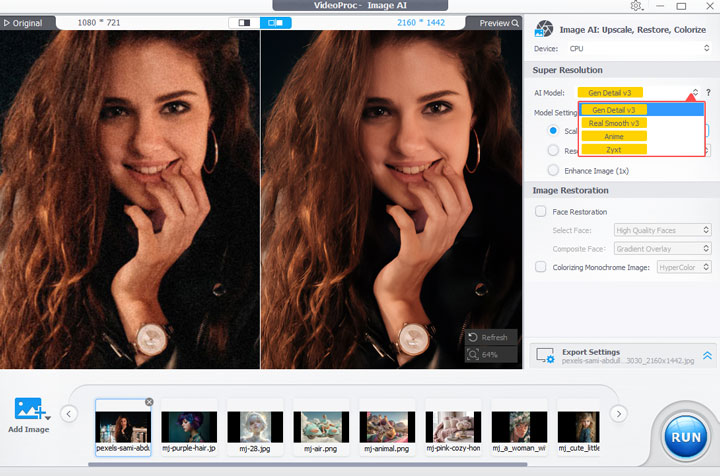Expand the Export Settings panel chevron
720x476 pixels.
click(707, 355)
